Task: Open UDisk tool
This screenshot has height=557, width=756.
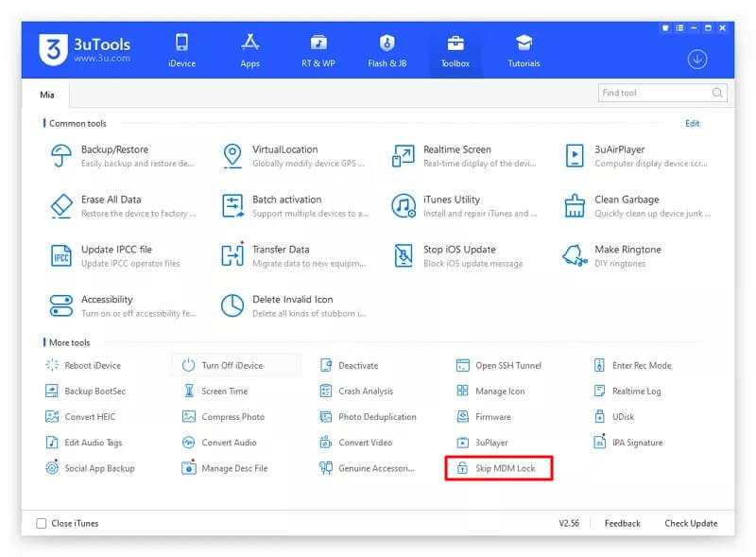Action: pos(613,416)
